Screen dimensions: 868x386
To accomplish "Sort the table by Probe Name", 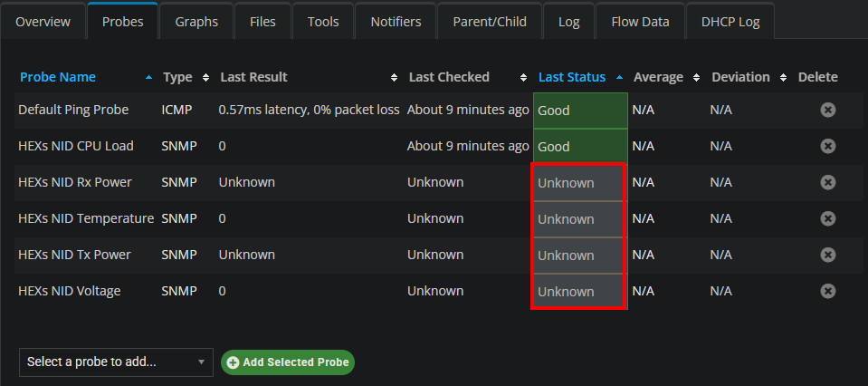I will pyautogui.click(x=57, y=77).
